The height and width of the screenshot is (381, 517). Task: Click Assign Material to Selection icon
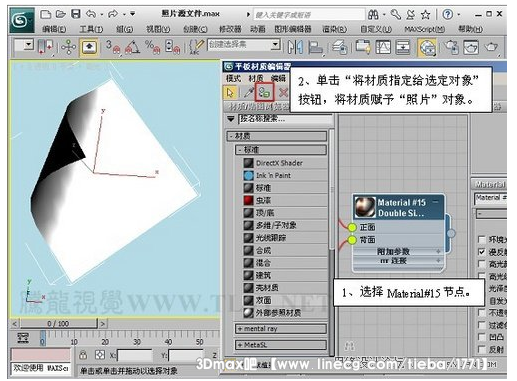(x=264, y=92)
